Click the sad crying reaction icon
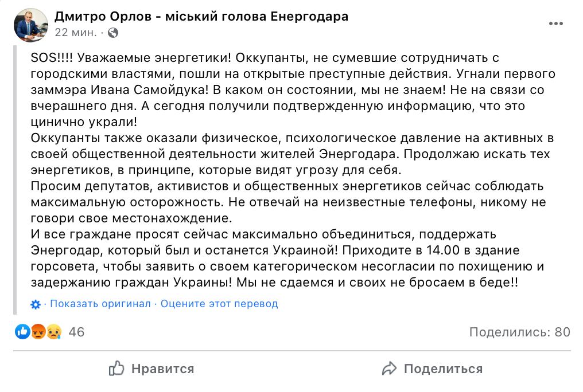The image size is (583, 392). click(54, 331)
